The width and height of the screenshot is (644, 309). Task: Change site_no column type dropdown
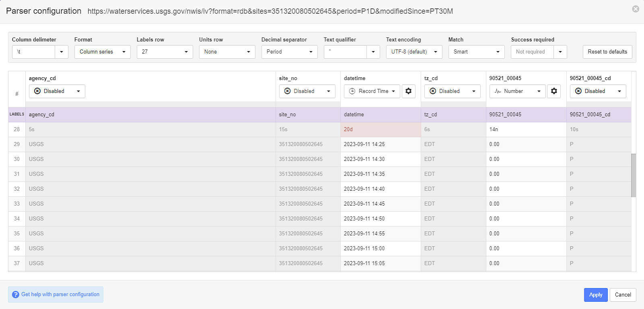(x=307, y=91)
